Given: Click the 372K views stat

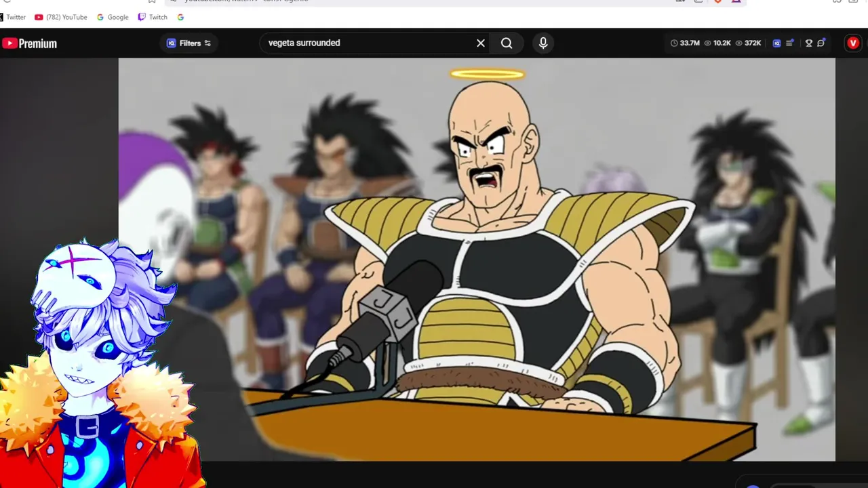Looking at the screenshot, I should pos(748,43).
